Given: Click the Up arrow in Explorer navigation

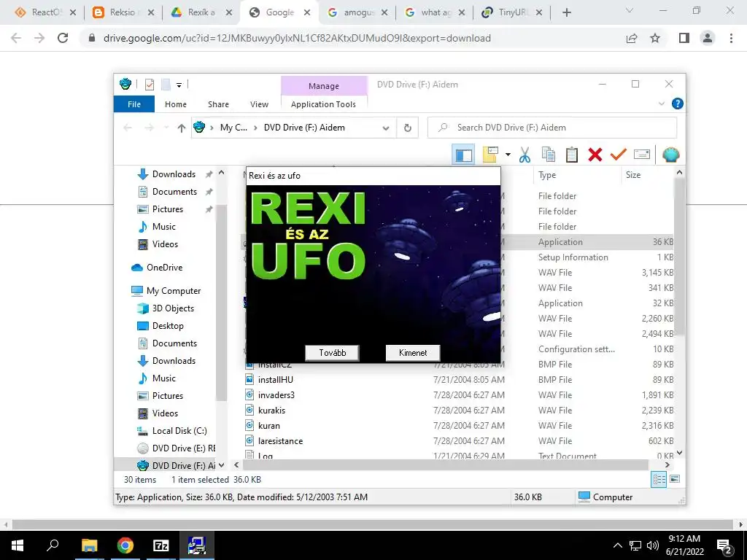Looking at the screenshot, I should 181,128.
